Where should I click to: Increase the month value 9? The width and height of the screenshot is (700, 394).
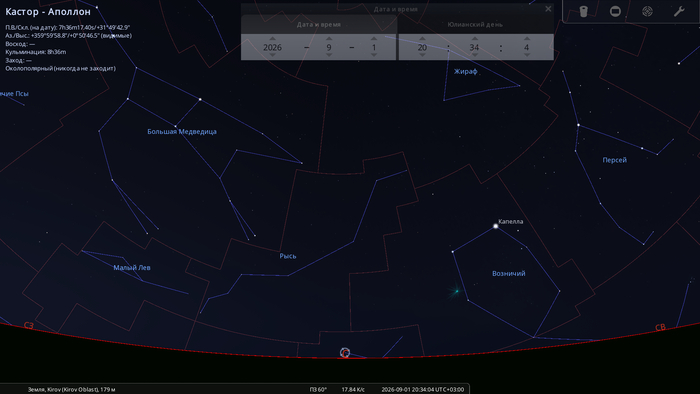click(x=329, y=39)
